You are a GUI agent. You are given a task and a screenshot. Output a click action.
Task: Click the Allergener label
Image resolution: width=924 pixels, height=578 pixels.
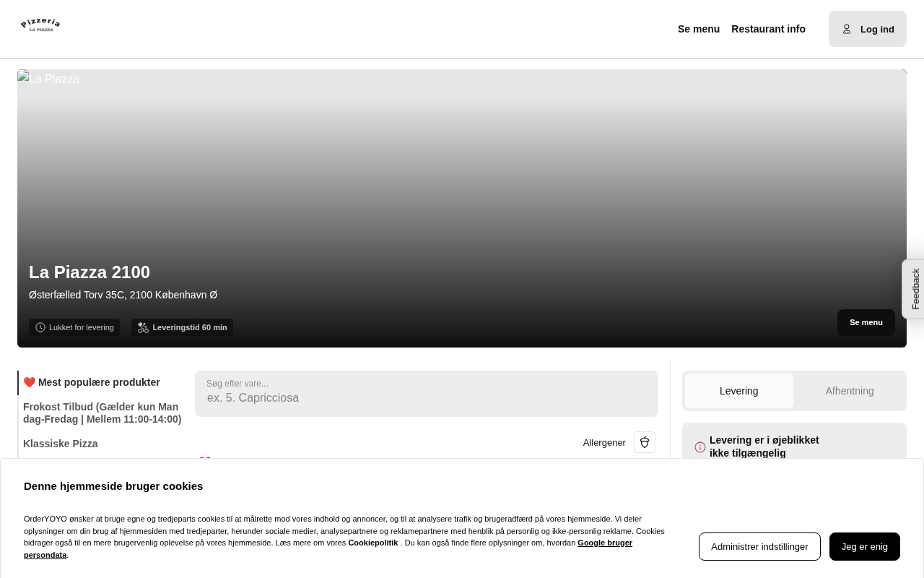pos(604,442)
